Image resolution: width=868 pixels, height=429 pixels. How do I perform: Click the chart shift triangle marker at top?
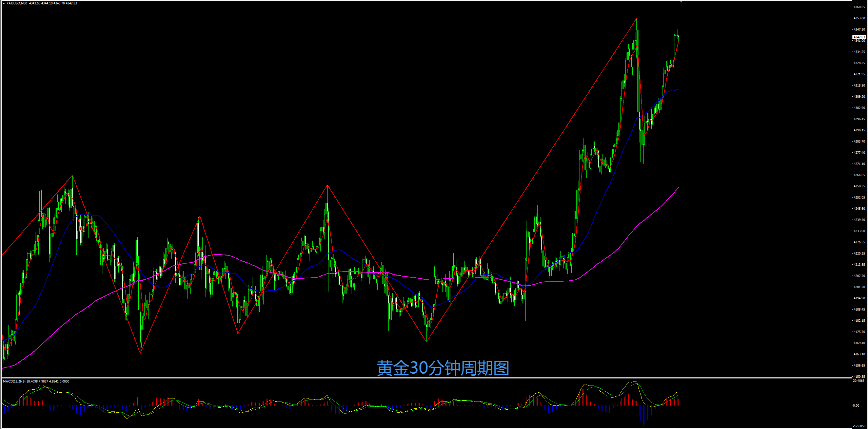tap(681, 2)
